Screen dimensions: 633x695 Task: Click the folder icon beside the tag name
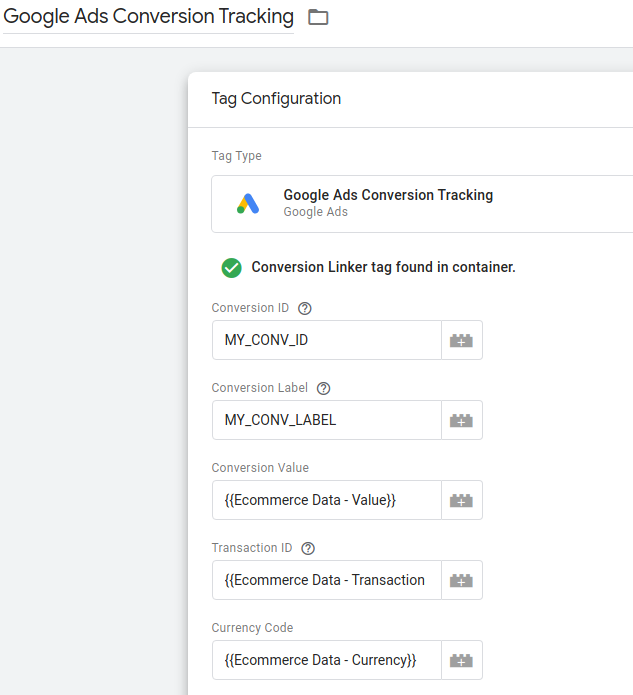click(x=318, y=17)
